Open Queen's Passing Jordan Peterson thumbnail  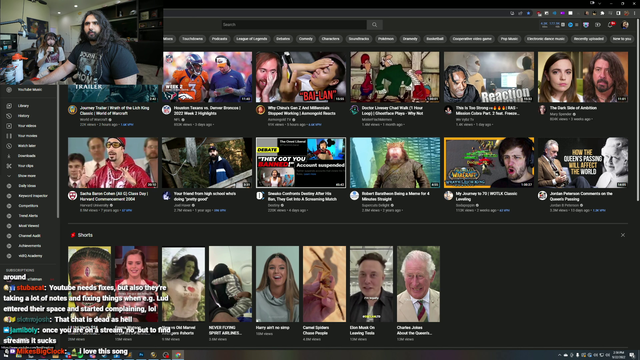[582, 162]
